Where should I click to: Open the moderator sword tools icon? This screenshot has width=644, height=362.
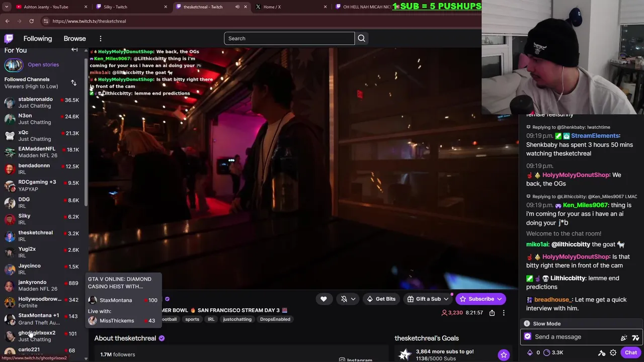click(602, 352)
